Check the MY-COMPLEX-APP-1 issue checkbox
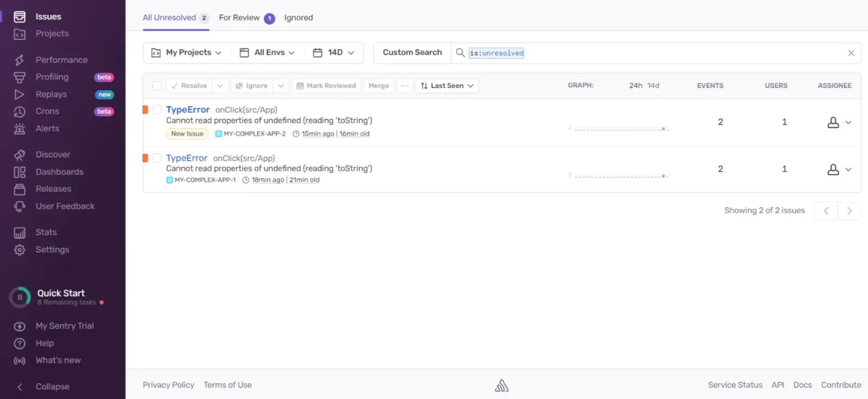868x399 pixels. coord(157,158)
